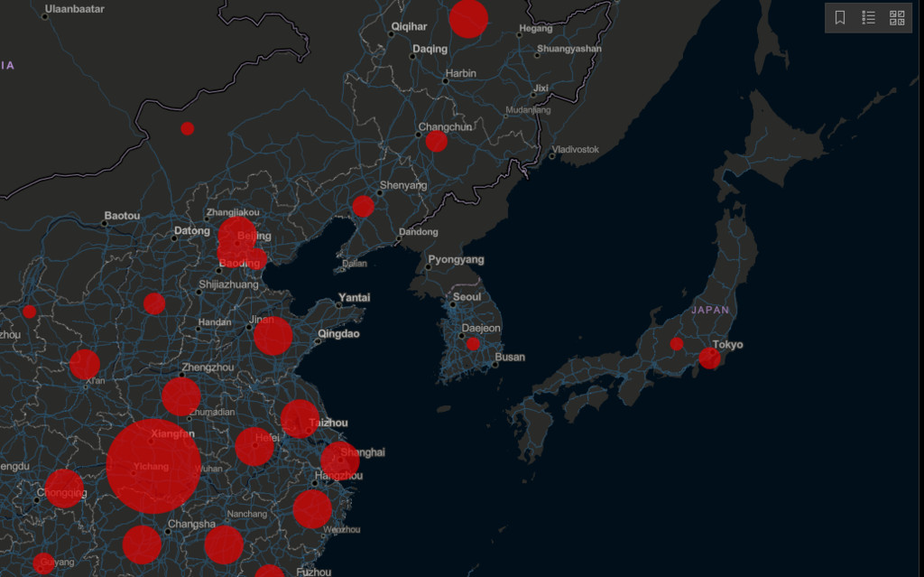The height and width of the screenshot is (577, 924).
Task: Select the red marker at Tokyo
Action: point(710,358)
